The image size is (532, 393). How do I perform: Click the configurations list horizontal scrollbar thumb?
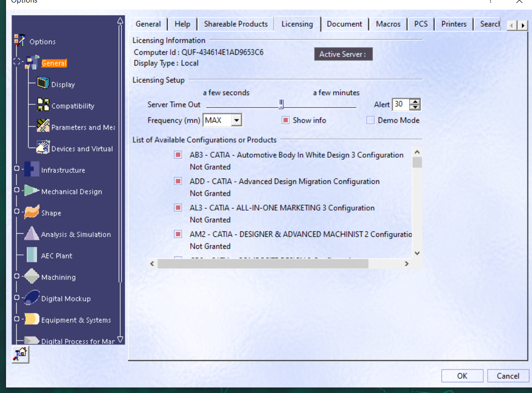263,264
